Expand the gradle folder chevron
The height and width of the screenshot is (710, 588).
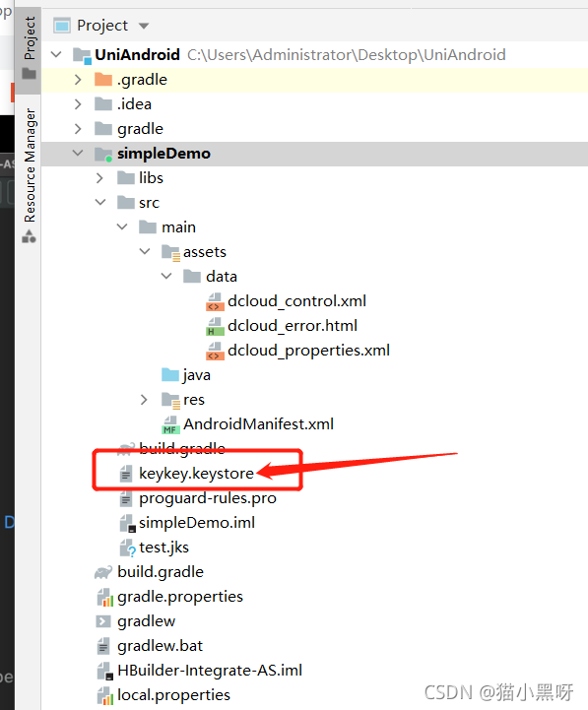point(78,129)
